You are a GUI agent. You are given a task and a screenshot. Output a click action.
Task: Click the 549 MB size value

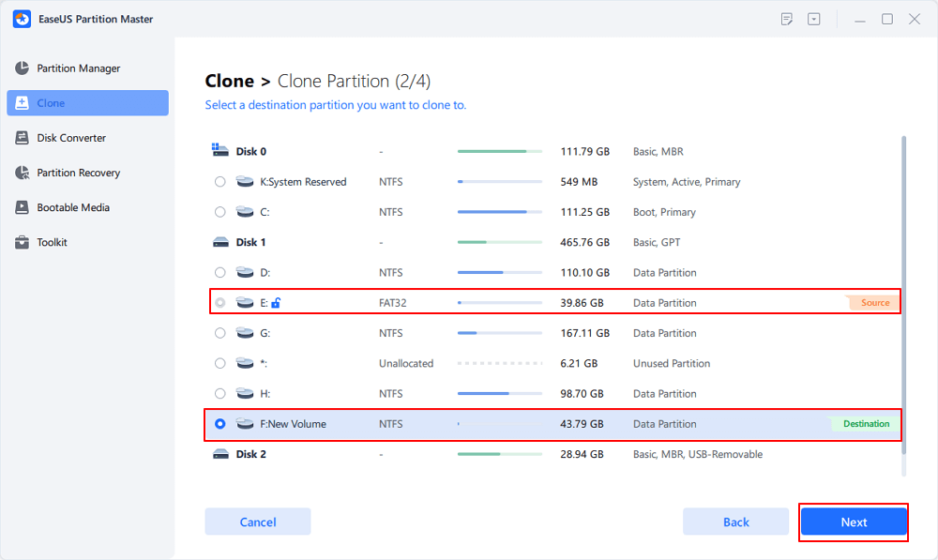[x=579, y=181]
